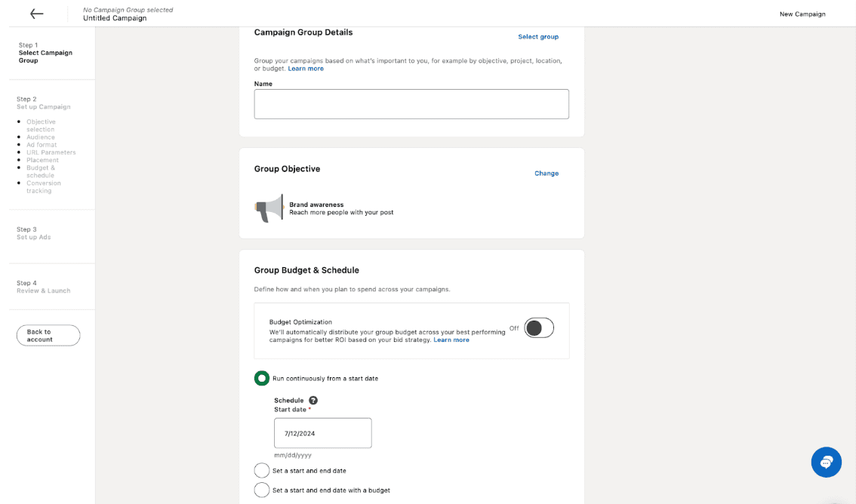Open Step 2 Set up Campaign

pos(43,103)
